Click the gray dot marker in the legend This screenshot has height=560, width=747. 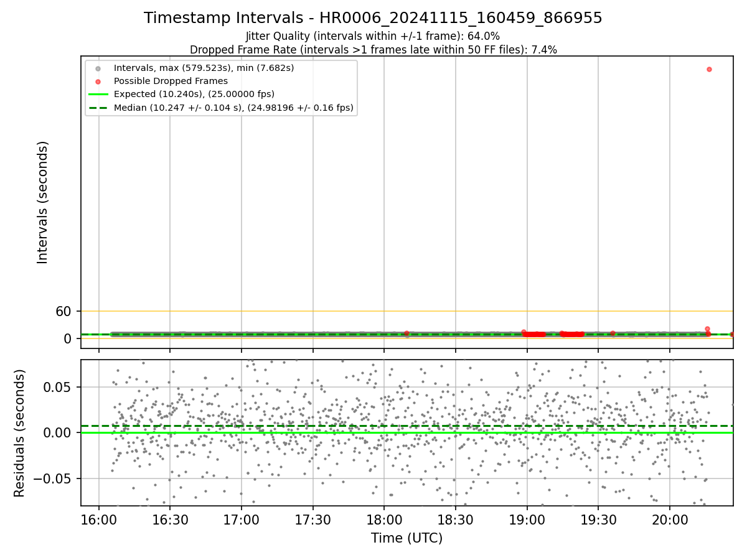point(97,68)
